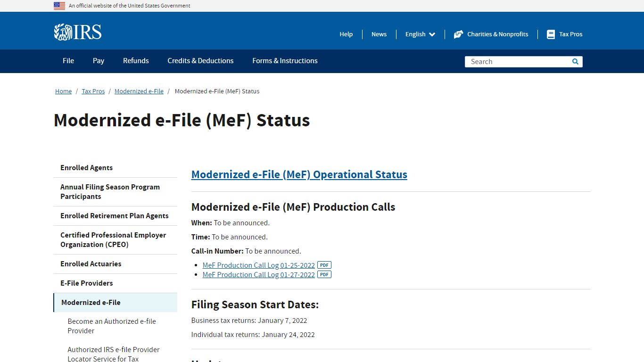Click 'Individual tax returns: January 24, 2022'

253,335
